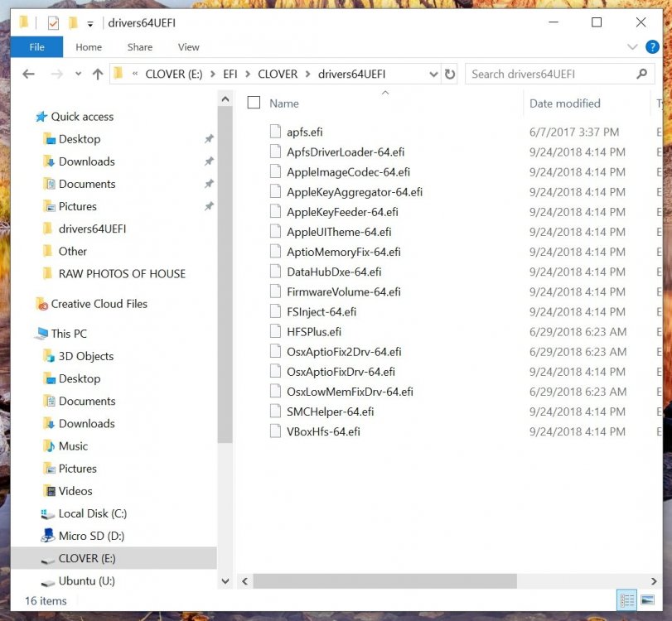672x621 pixels.
Task: Click the Properties icon in the quick access toolbar
Action: tap(53, 22)
